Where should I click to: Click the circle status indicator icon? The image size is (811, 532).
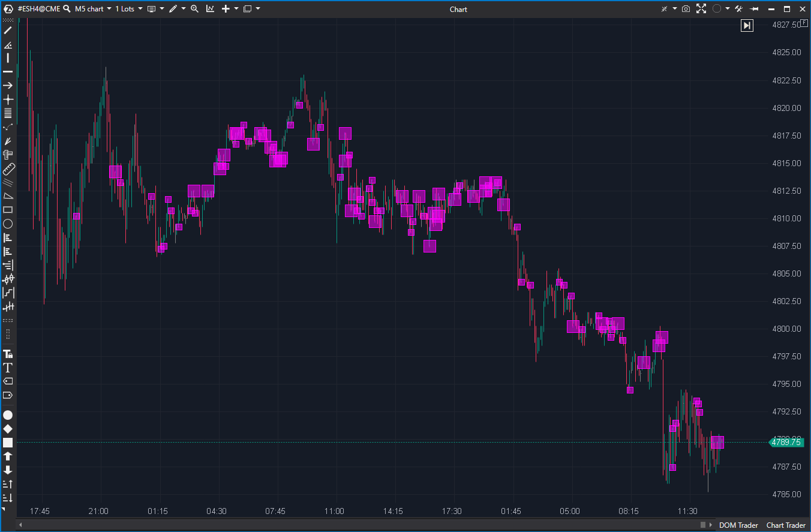point(717,9)
